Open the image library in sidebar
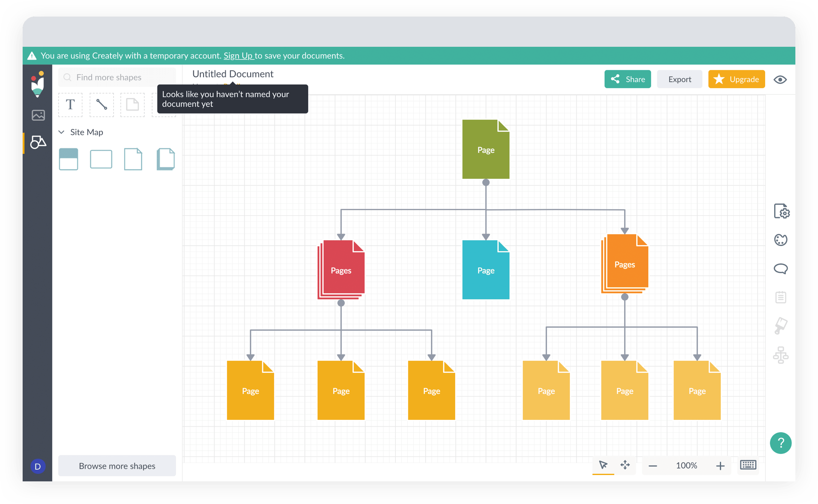Image resolution: width=818 pixels, height=504 pixels. [38, 115]
